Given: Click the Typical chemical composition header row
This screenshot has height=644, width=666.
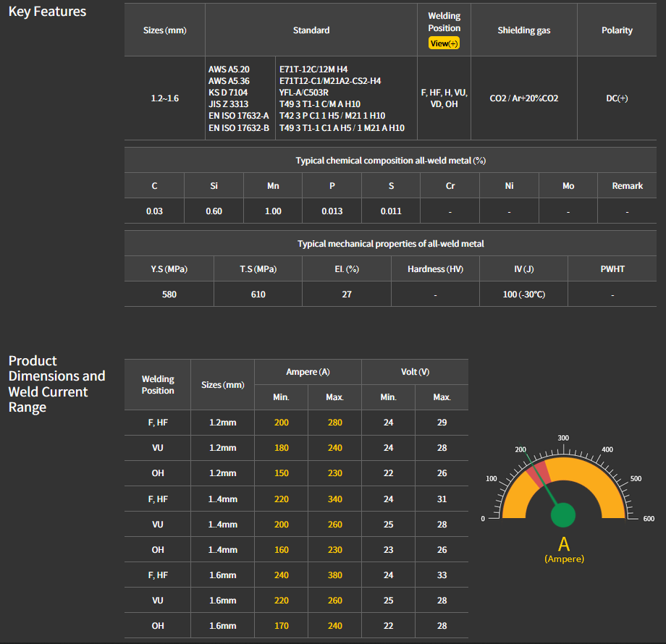Looking at the screenshot, I should point(390,161).
